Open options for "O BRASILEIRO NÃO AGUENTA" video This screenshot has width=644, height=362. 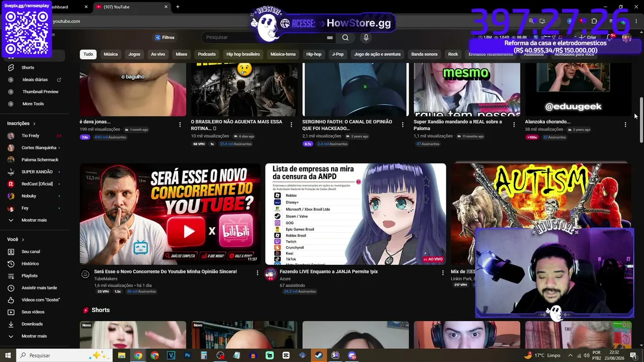(291, 124)
